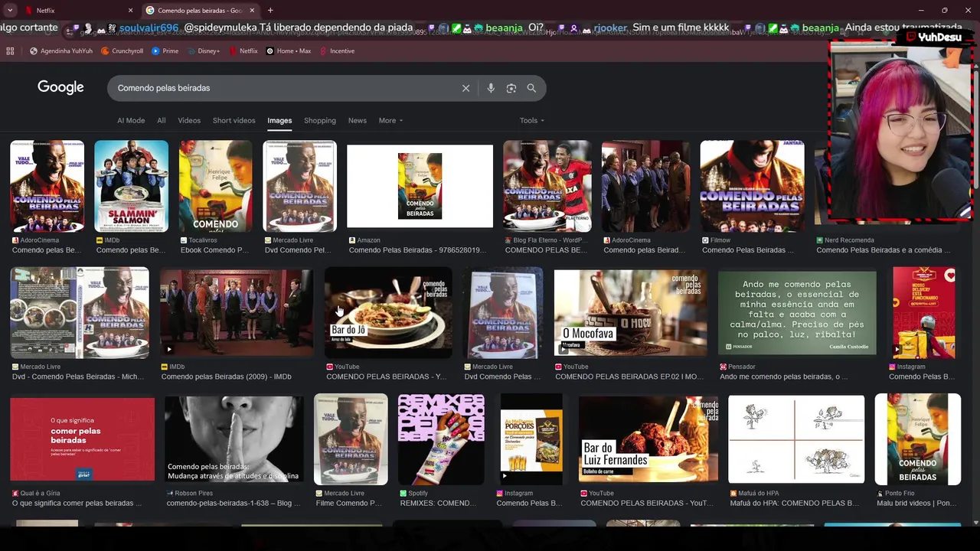Open the Prime bookmark

pyautogui.click(x=165, y=51)
